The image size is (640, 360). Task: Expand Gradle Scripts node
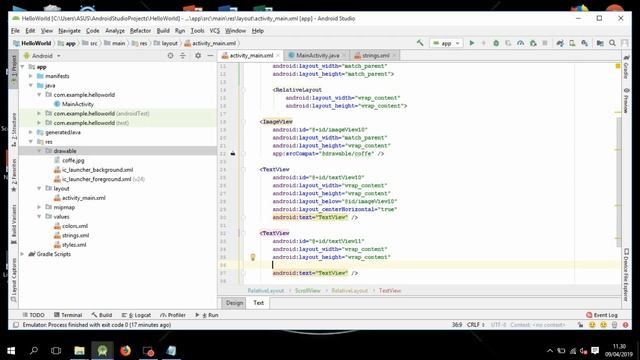[23, 254]
